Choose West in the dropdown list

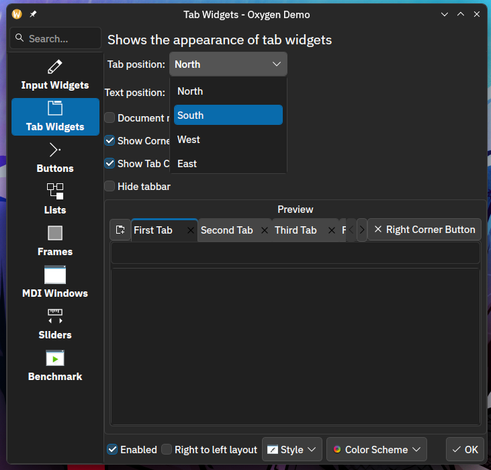(x=228, y=139)
